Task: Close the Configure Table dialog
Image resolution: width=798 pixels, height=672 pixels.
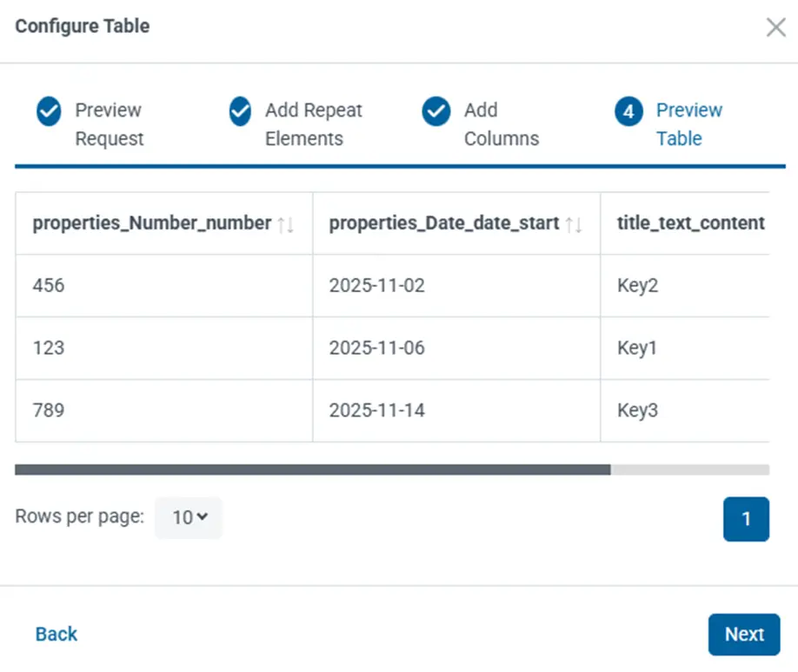Action: coord(775,27)
